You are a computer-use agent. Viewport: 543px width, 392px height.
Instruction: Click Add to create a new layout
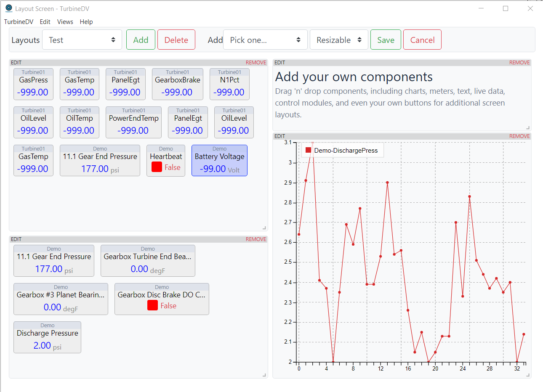tap(141, 39)
